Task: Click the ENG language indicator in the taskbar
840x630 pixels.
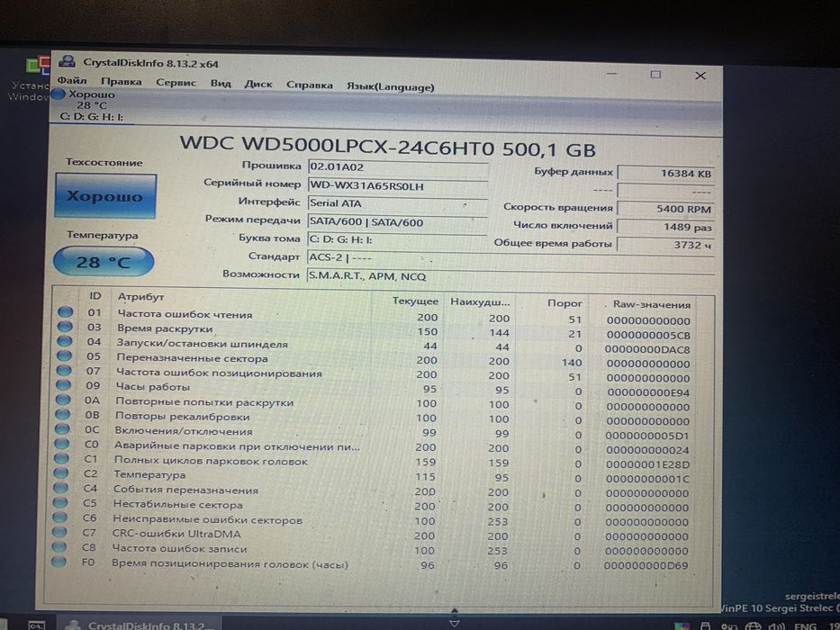Action: click(805, 625)
